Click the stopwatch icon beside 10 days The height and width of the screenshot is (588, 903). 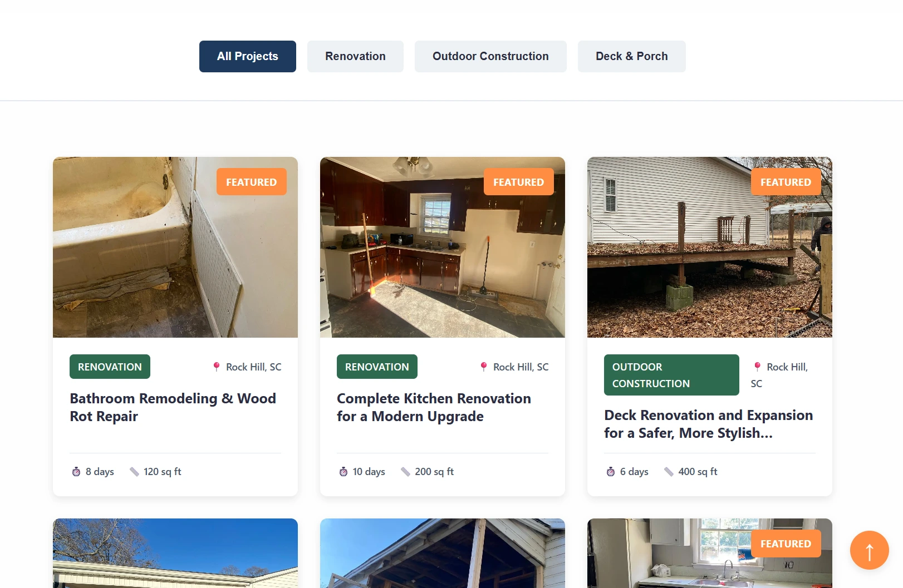(343, 472)
